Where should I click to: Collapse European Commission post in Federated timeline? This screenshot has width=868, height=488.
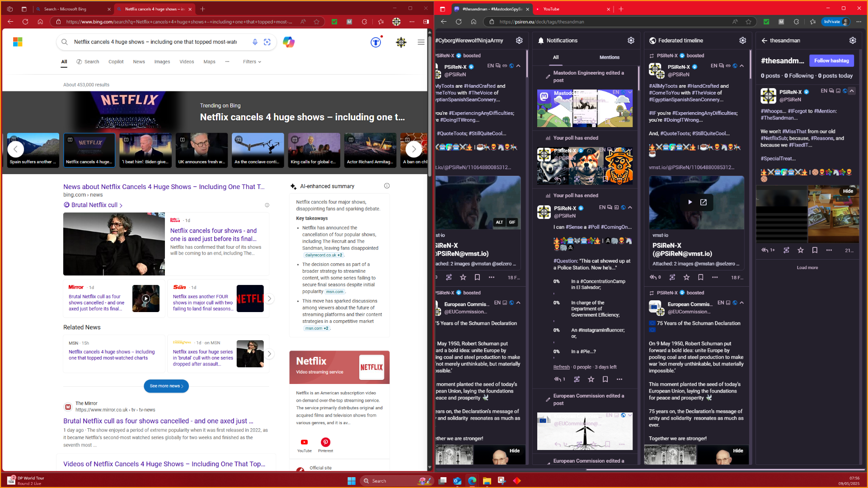[741, 303]
